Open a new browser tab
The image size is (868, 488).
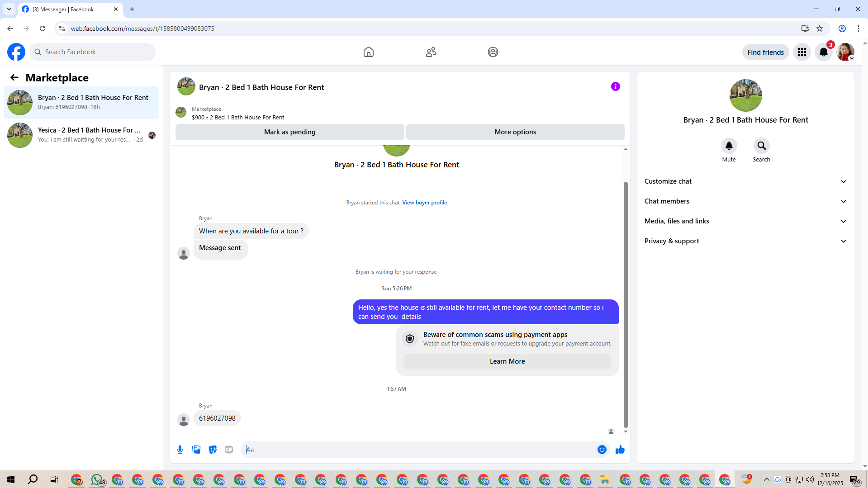coord(132,9)
